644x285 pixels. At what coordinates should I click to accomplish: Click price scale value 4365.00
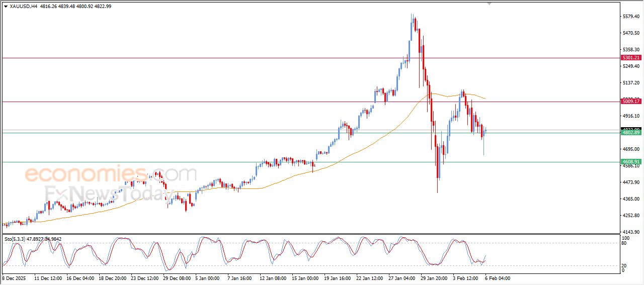(x=632, y=199)
